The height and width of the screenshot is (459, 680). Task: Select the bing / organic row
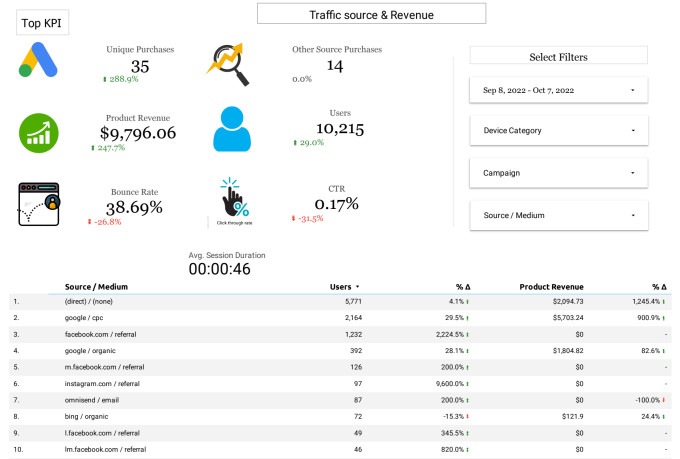point(340,416)
